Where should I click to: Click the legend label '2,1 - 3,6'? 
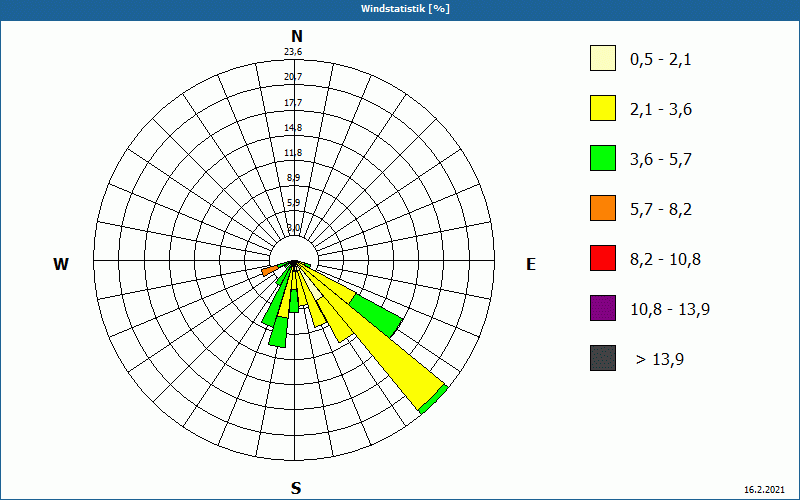pyautogui.click(x=661, y=110)
